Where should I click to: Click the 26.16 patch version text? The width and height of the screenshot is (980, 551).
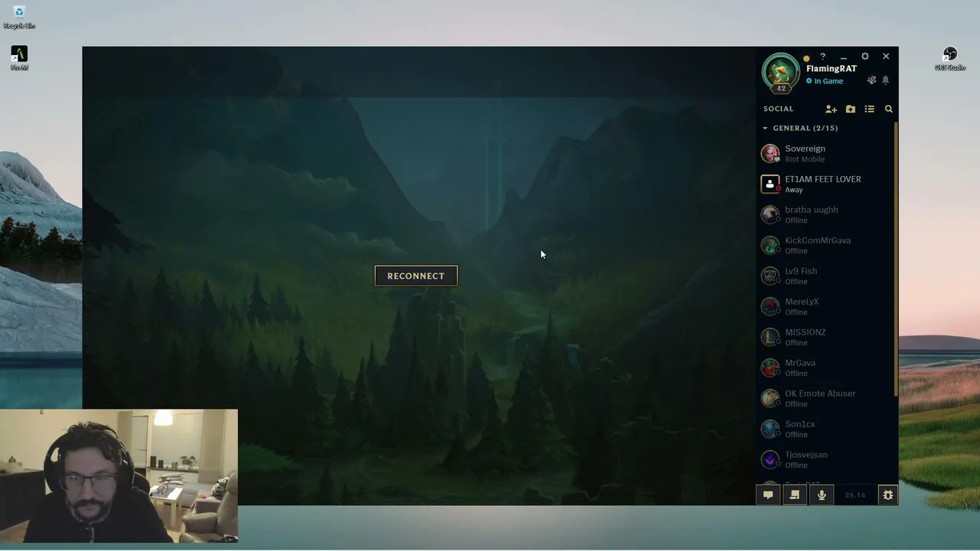click(x=855, y=495)
